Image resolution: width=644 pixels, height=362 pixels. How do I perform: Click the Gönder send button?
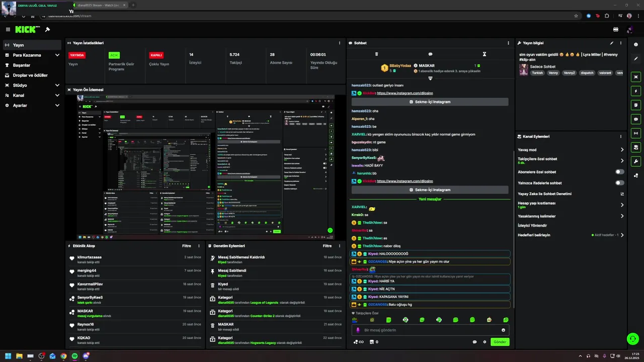(x=500, y=342)
